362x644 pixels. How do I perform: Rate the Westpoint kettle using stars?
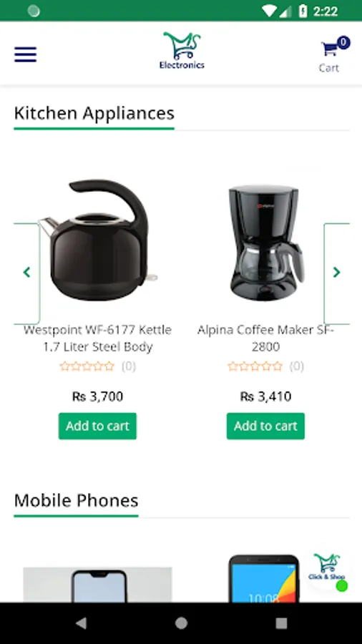[87, 366]
